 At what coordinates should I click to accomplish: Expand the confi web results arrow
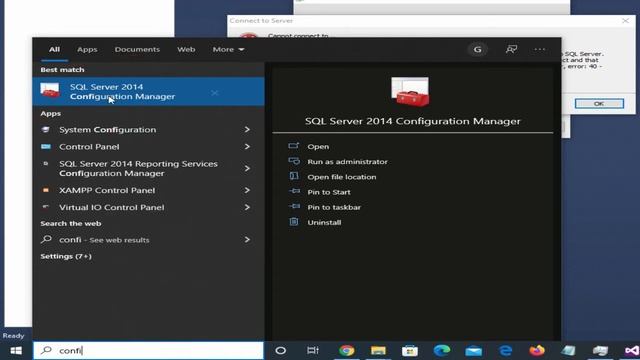(x=247, y=240)
